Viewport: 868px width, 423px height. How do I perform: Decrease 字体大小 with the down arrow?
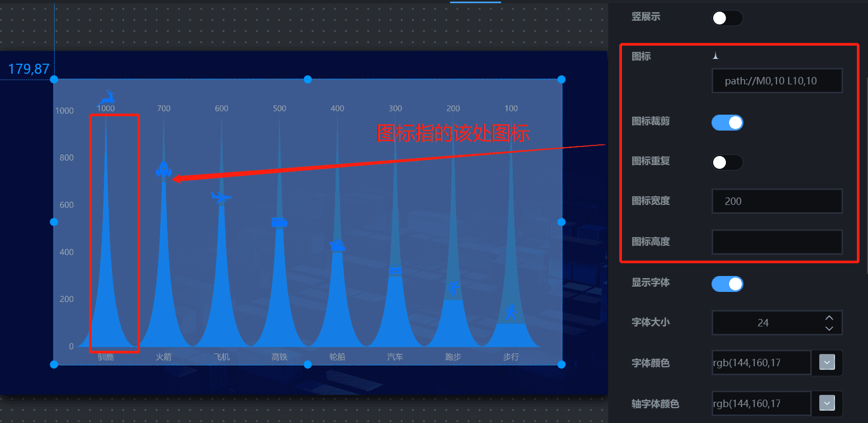tap(829, 329)
